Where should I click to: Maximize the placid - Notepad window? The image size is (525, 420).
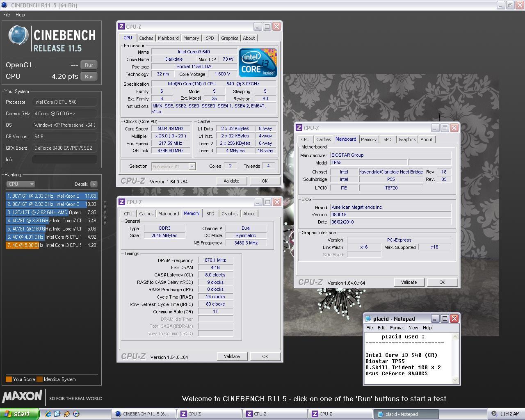coord(445,319)
